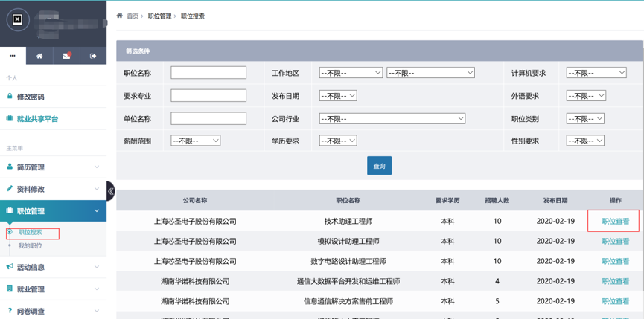
Task: Click the three-dots more icon
Action: tap(13, 56)
